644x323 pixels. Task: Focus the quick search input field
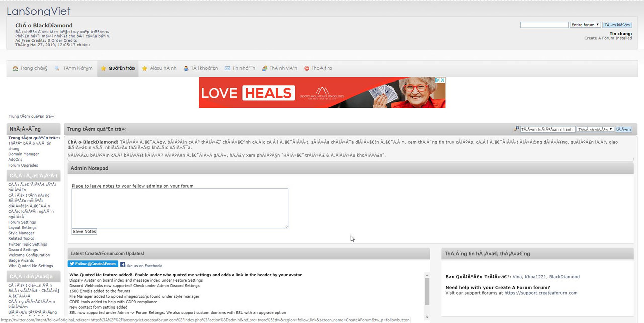547,129
